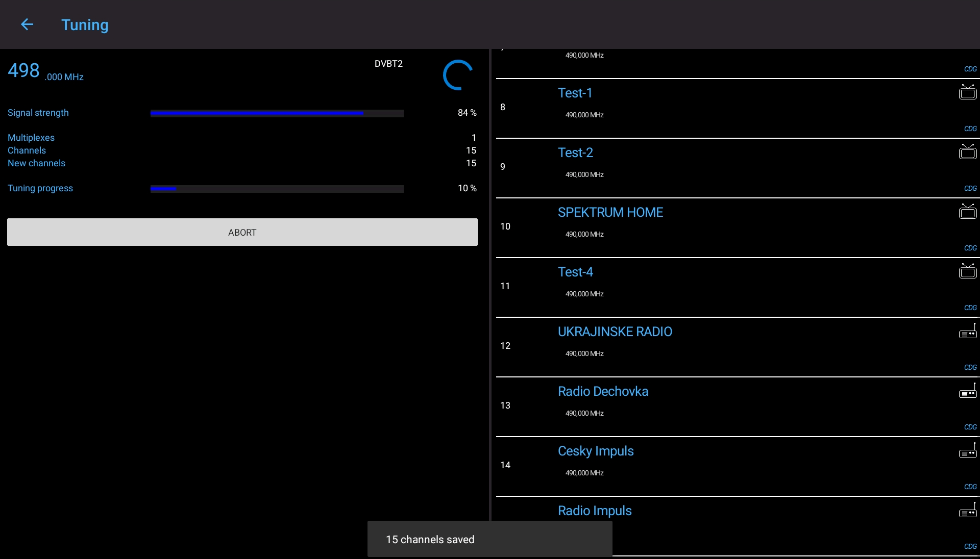This screenshot has height=559, width=980.
Task: Click the TV icon for SPEKTRUM HOME
Action: [967, 212]
